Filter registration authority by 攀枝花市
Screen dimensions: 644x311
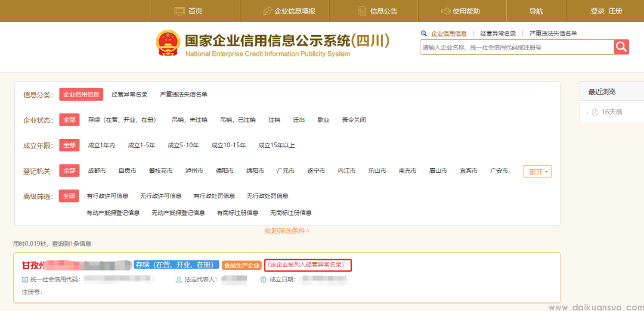(160, 170)
